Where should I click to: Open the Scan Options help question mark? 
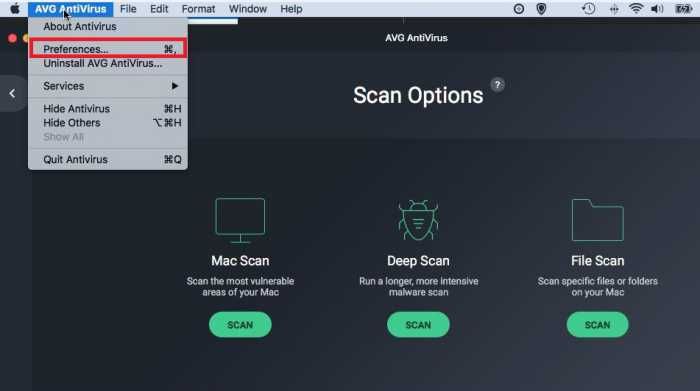(497, 85)
